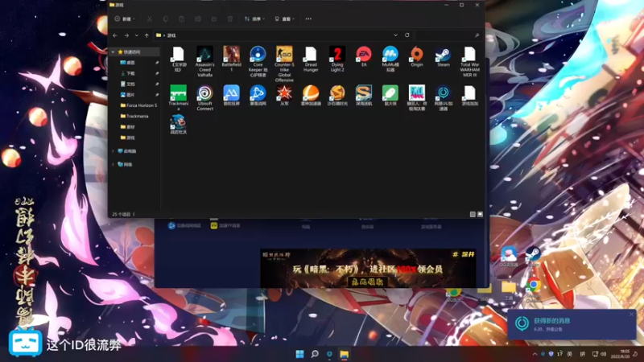
Task: Open the orange S badge shortcut
Action: 337,95
